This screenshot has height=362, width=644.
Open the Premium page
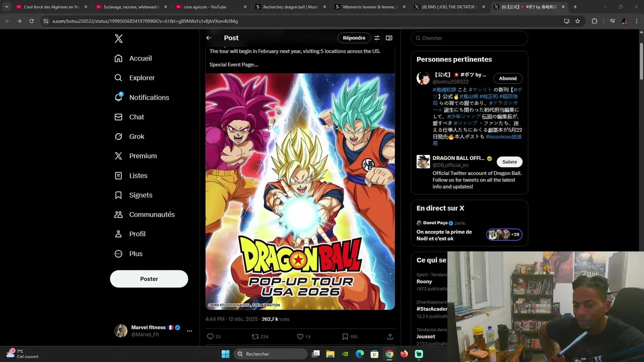[136, 156]
